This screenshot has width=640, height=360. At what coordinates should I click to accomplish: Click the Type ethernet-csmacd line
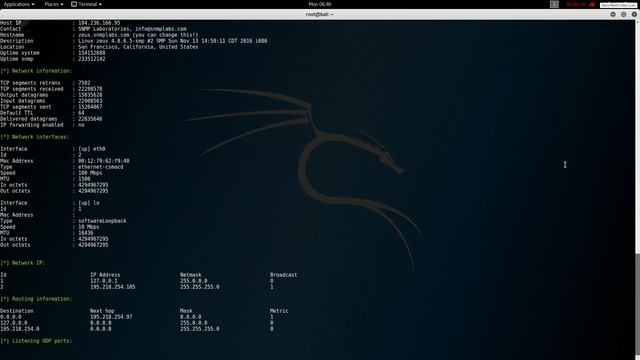[x=62, y=167]
